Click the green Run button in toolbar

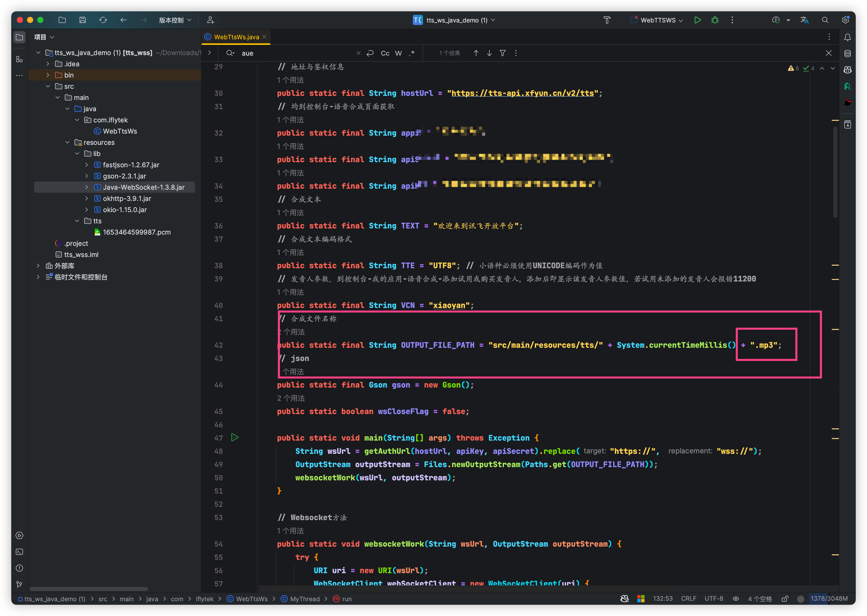tap(697, 20)
